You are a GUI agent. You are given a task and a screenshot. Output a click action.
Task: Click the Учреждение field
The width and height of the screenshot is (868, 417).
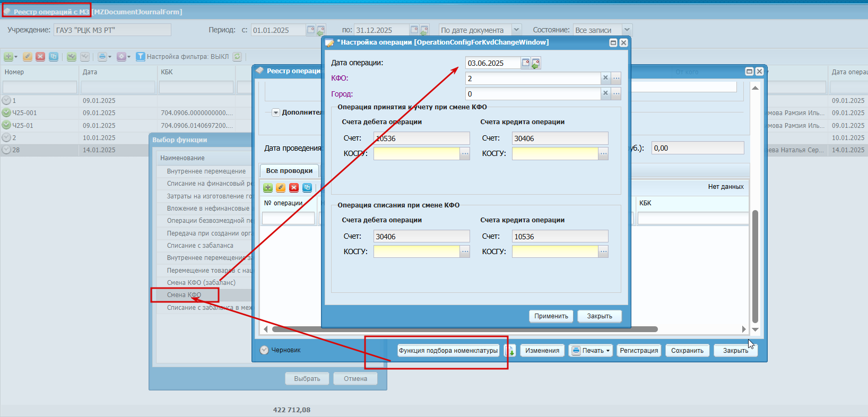click(112, 30)
